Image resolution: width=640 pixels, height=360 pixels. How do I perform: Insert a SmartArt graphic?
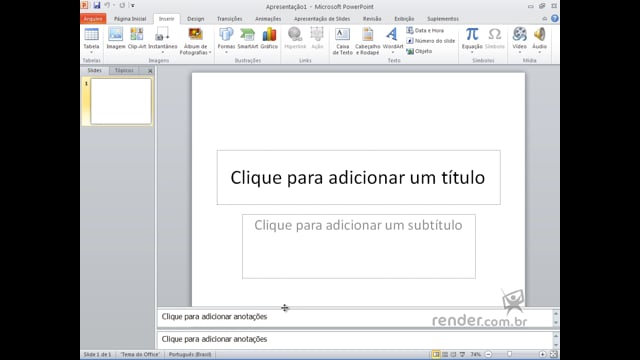(x=248, y=35)
